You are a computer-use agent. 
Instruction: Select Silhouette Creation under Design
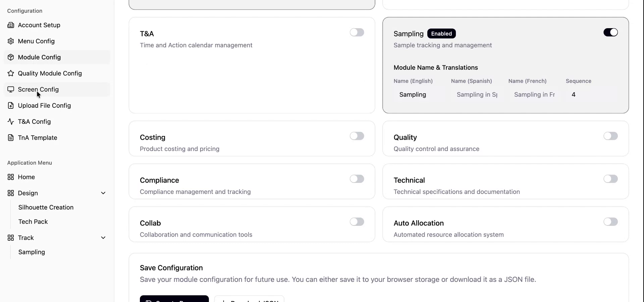click(46, 207)
